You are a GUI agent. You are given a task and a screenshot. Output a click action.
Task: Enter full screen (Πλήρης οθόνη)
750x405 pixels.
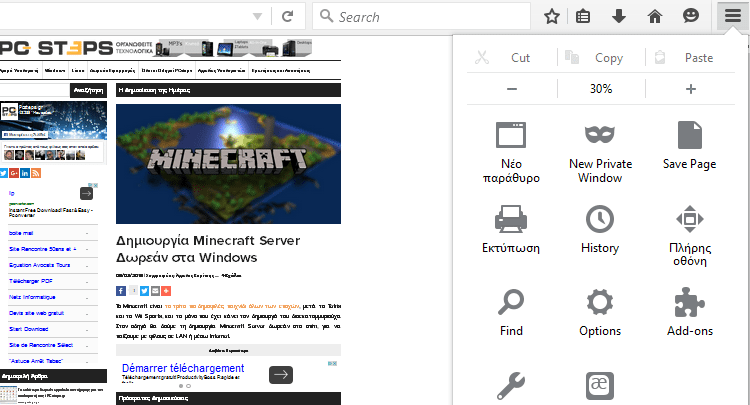690,235
